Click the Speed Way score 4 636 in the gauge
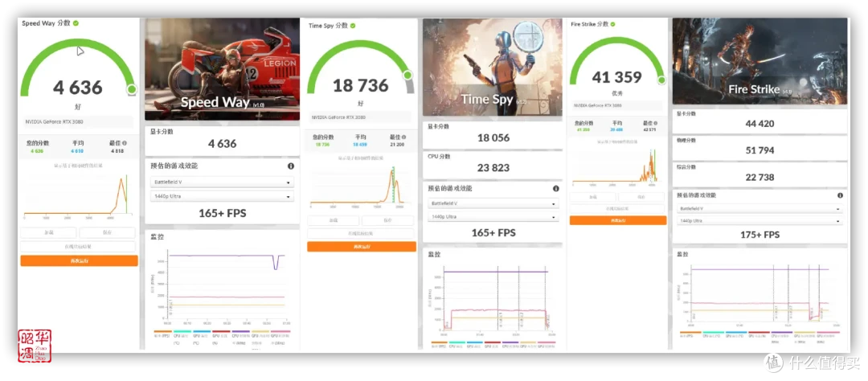 (x=78, y=88)
